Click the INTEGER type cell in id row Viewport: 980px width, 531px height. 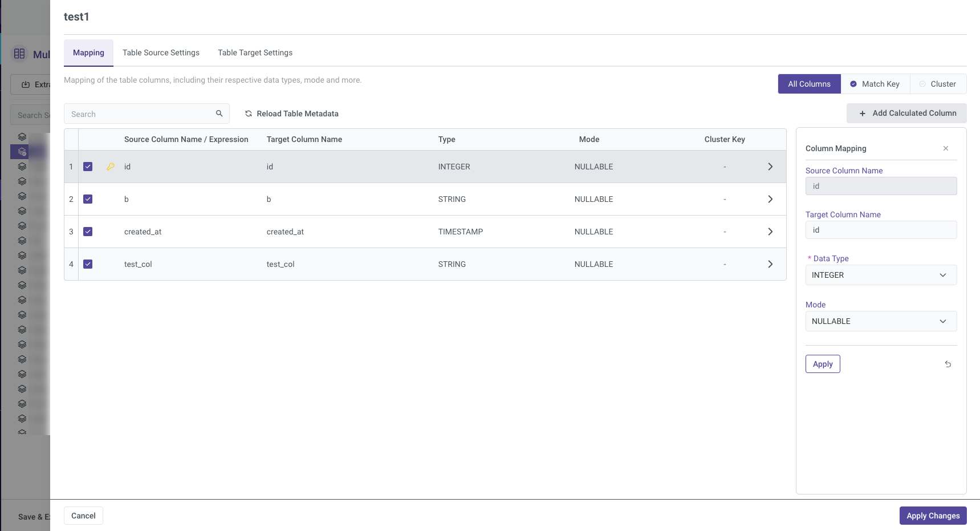[x=454, y=167]
